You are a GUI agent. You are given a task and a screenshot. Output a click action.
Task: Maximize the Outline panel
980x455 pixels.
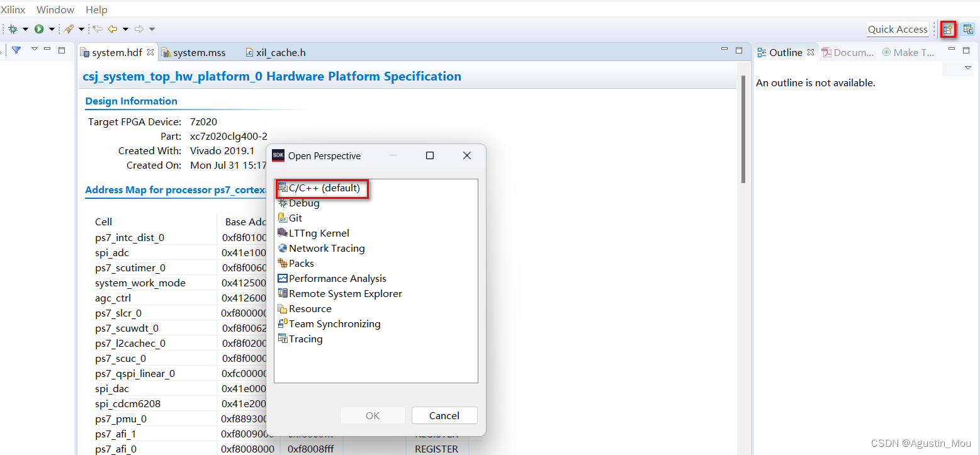(966, 50)
